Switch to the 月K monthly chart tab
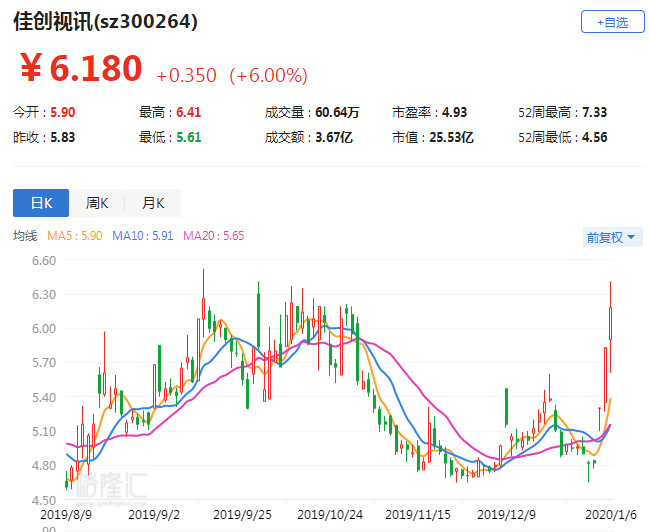 [153, 203]
